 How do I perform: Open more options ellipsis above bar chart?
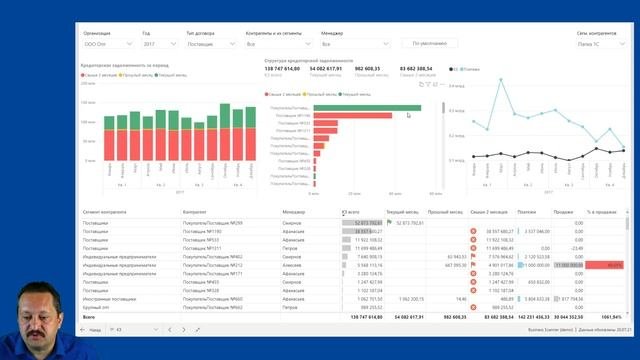pos(442,84)
